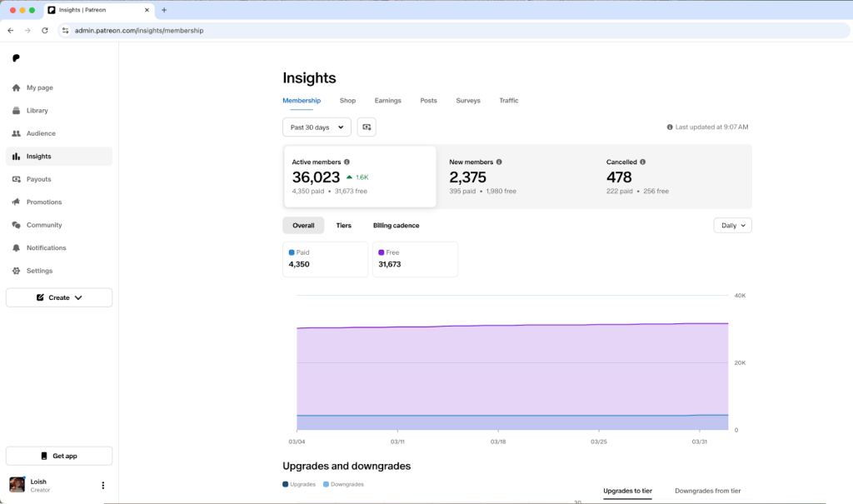This screenshot has height=504, width=853.
Task: Select the Billing cadence view
Action: click(x=396, y=226)
